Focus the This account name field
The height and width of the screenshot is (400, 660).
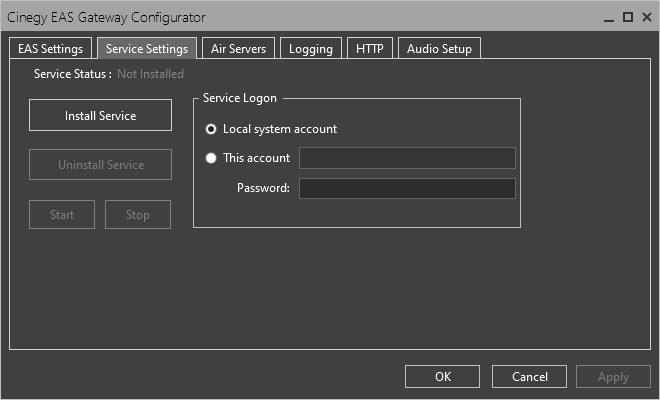(x=407, y=158)
